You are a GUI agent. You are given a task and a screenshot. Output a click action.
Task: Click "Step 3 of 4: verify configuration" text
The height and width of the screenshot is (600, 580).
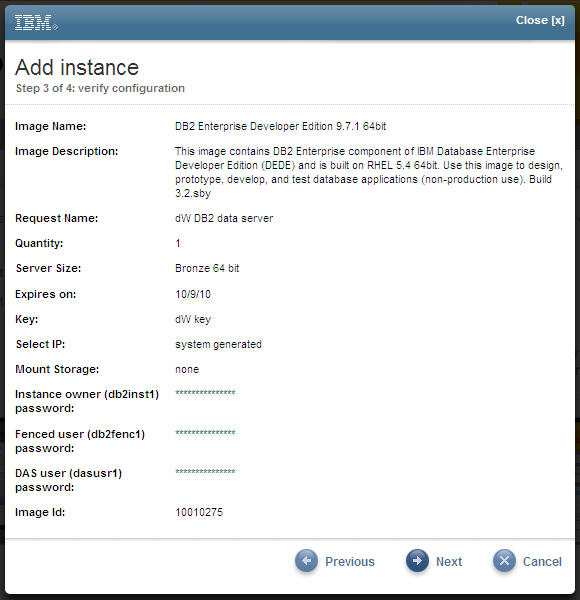point(100,88)
